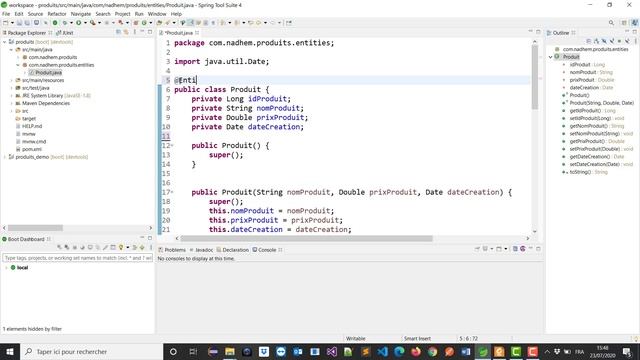Toggle Hide Local Types in Outline toolbar
This screenshot has height=360, width=640.
tap(627, 41)
